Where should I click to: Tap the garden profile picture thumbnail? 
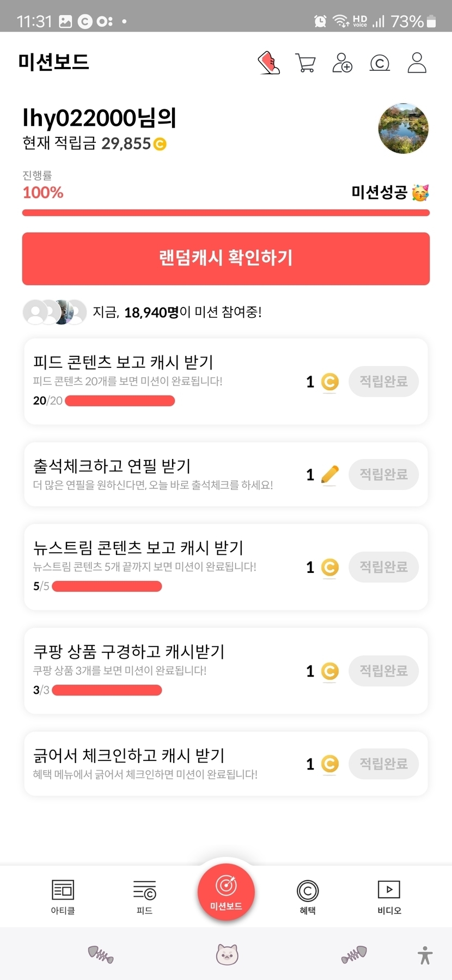pyautogui.click(x=404, y=129)
